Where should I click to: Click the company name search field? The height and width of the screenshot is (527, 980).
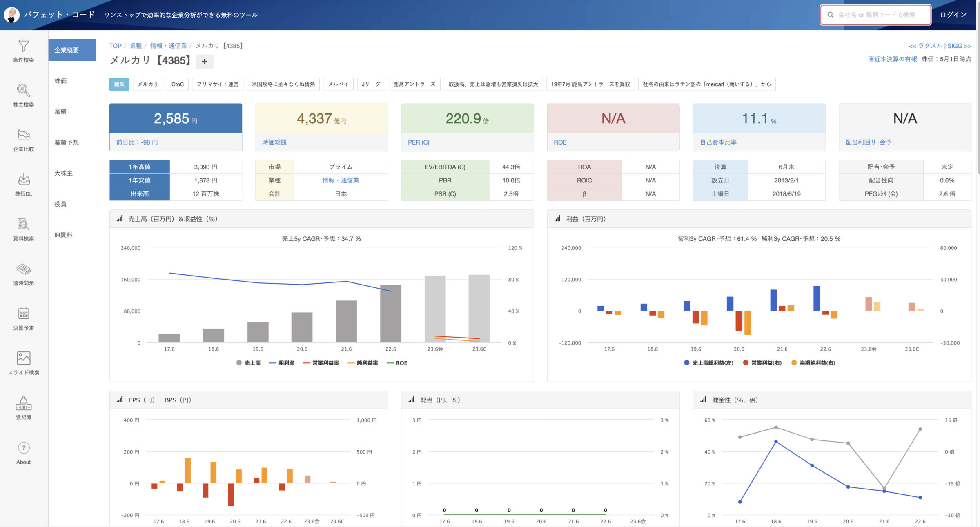876,15
